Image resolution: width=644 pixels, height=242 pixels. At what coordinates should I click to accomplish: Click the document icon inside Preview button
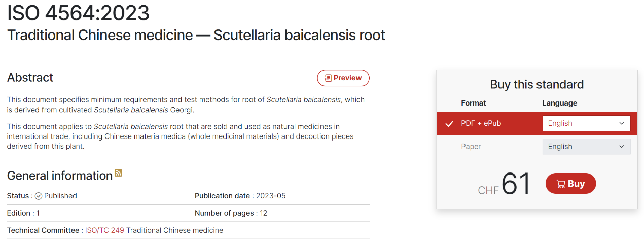(328, 78)
